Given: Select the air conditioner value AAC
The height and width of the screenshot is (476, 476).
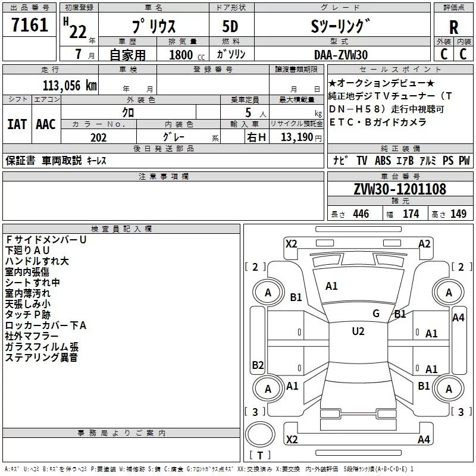Looking at the screenshot, I should [x=46, y=124].
